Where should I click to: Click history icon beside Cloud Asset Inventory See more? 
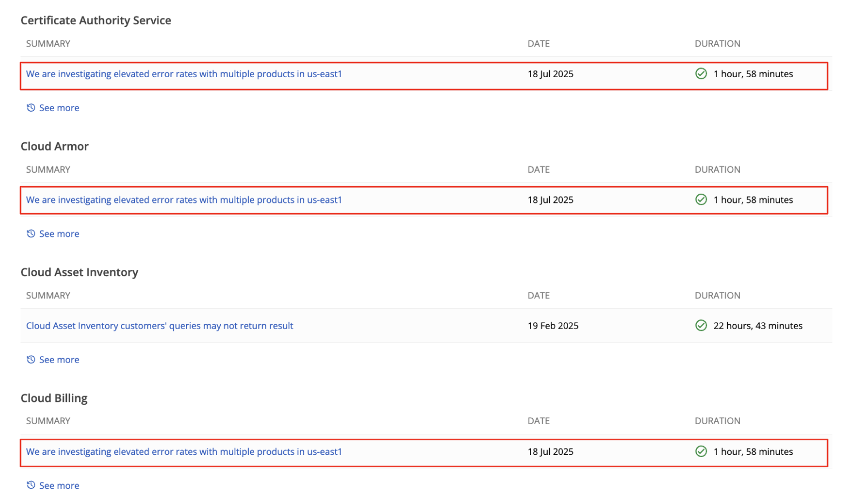click(31, 359)
